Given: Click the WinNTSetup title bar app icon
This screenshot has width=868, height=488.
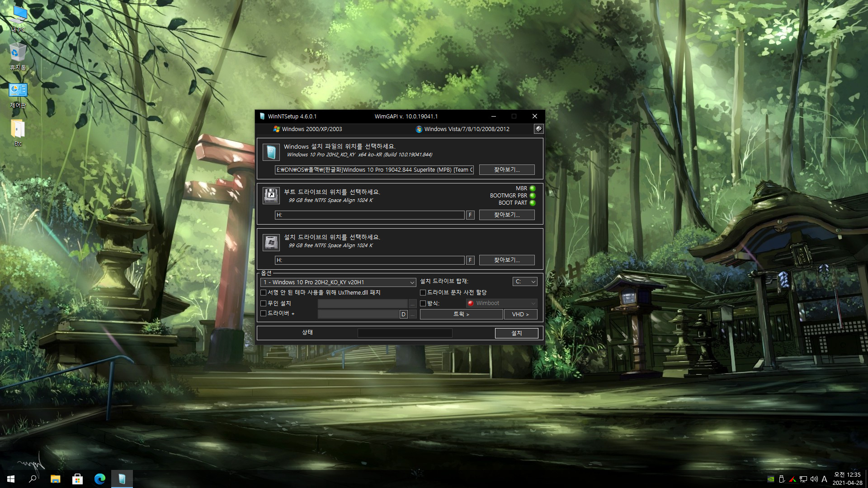Looking at the screenshot, I should coord(262,116).
